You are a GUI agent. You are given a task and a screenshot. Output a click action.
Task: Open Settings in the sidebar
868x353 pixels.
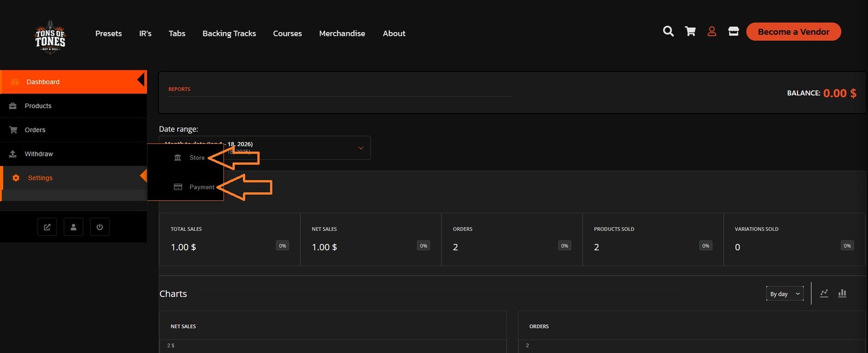coord(40,178)
